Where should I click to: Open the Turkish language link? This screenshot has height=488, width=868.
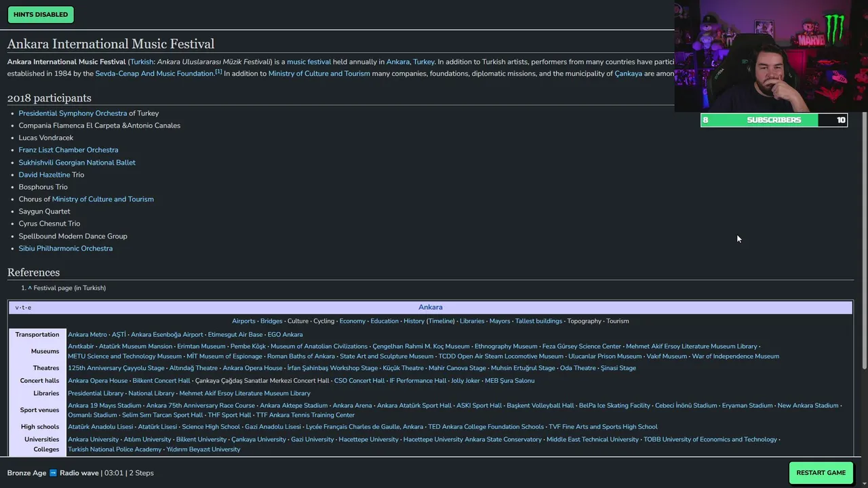point(141,62)
